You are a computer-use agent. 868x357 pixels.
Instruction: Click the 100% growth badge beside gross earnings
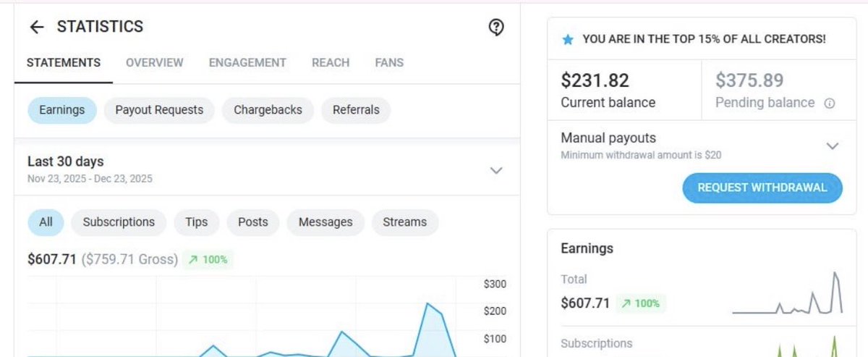[x=208, y=259]
